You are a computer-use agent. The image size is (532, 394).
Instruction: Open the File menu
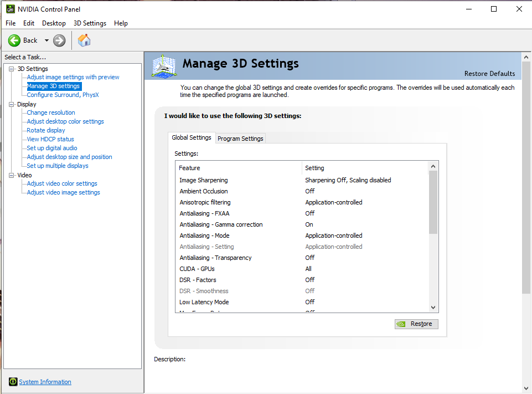(x=11, y=23)
